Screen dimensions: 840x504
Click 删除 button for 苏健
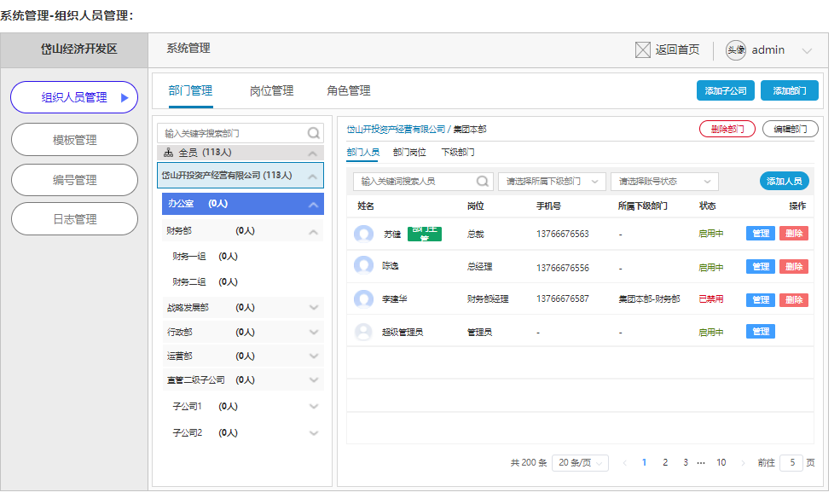tap(794, 234)
